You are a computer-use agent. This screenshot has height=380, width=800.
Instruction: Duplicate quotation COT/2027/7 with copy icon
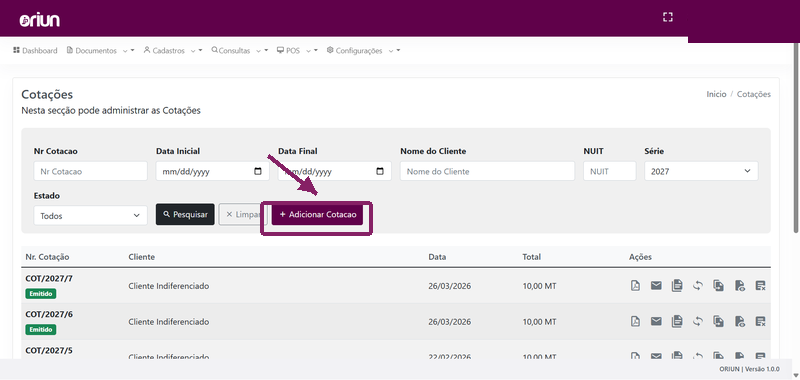click(x=719, y=286)
